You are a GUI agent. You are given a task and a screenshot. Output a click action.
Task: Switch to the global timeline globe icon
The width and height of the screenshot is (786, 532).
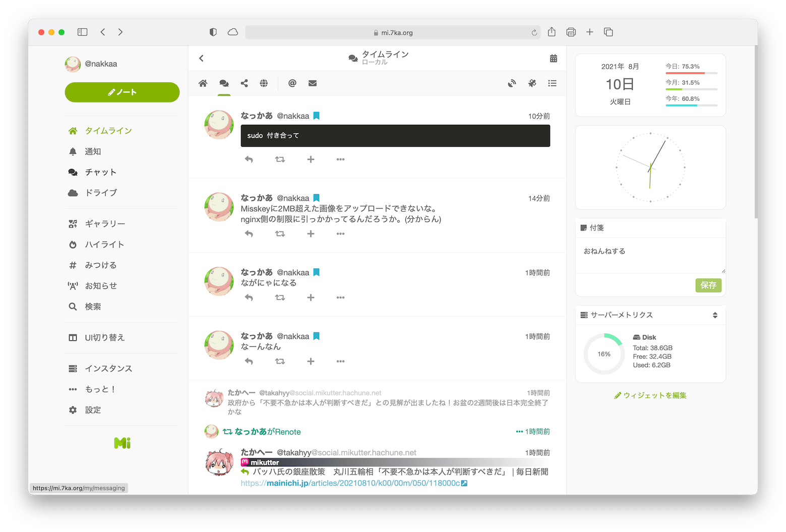click(264, 83)
